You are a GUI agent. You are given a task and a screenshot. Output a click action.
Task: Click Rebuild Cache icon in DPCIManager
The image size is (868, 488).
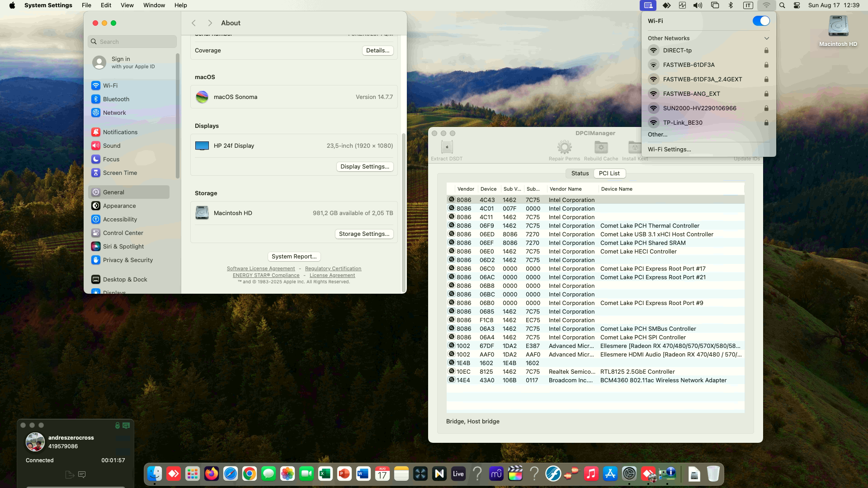pyautogui.click(x=601, y=147)
